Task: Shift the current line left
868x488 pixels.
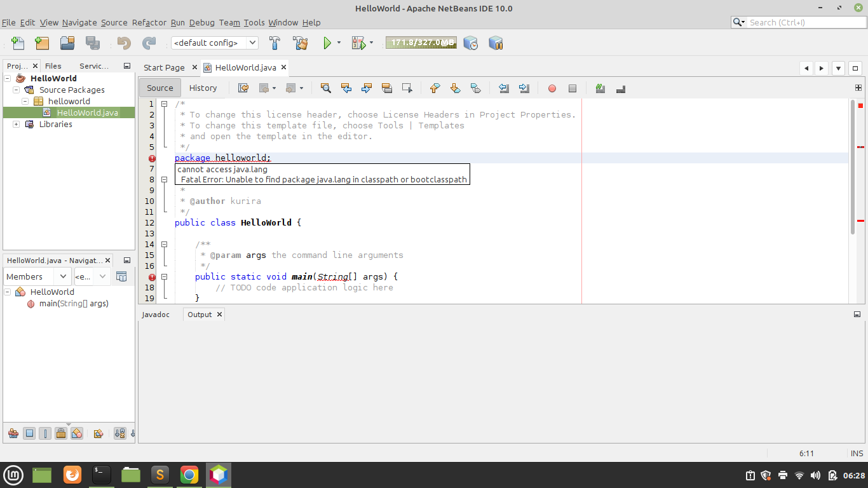Action: tap(504, 88)
